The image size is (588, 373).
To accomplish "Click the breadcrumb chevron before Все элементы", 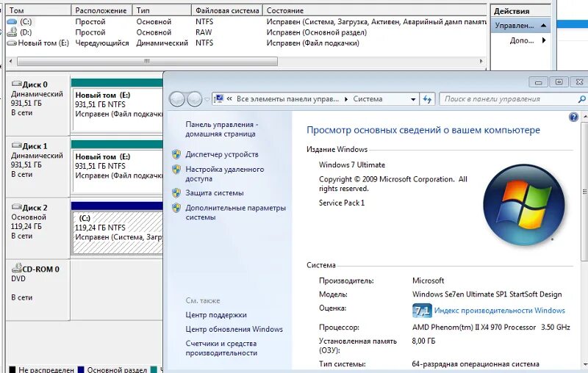I will (229, 99).
